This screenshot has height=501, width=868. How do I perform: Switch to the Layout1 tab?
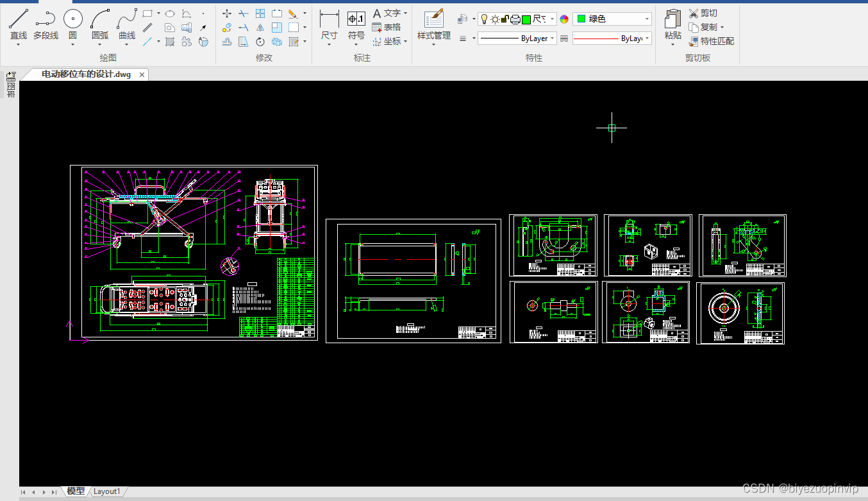click(x=107, y=491)
